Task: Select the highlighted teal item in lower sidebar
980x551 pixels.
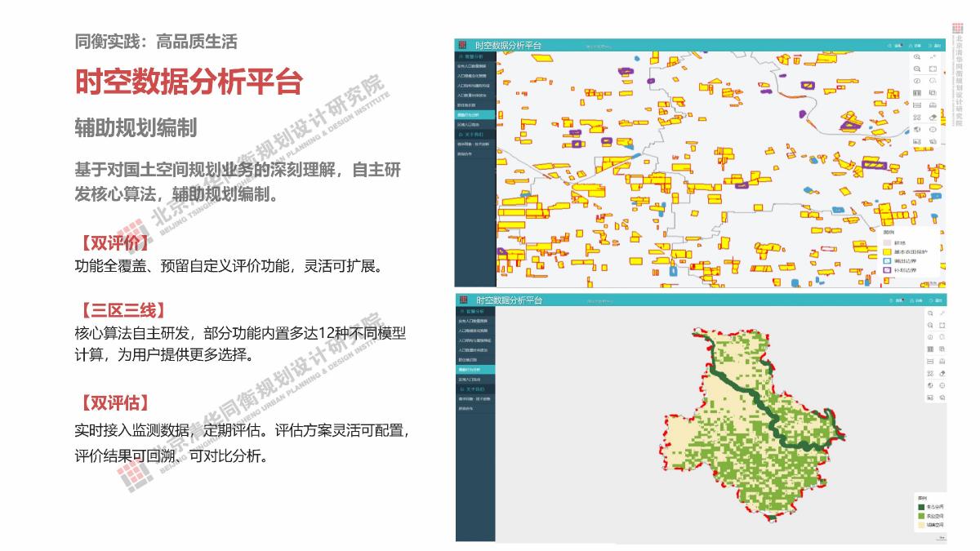Action: [475, 370]
